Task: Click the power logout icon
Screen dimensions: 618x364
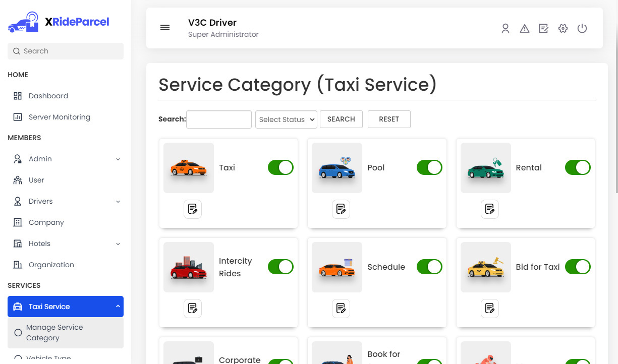Action: [582, 29]
